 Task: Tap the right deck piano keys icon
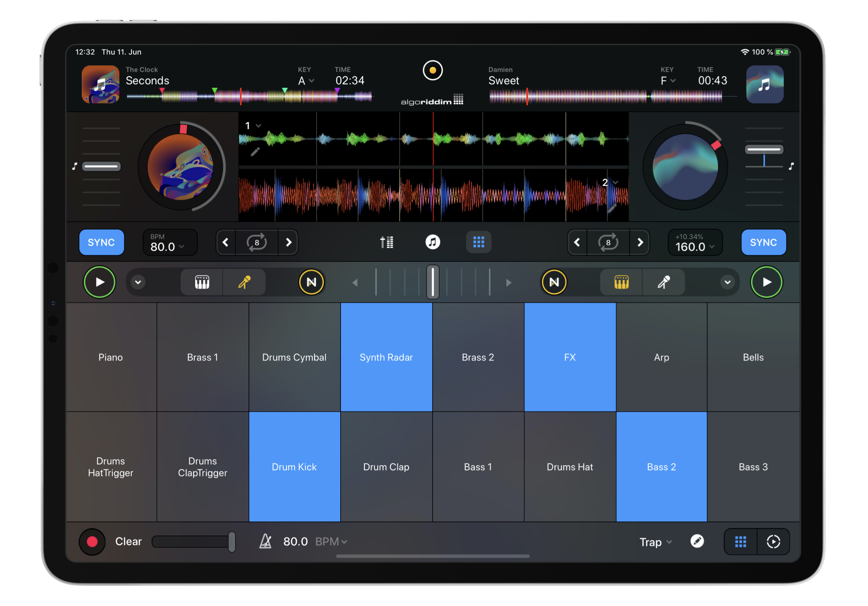point(621,282)
